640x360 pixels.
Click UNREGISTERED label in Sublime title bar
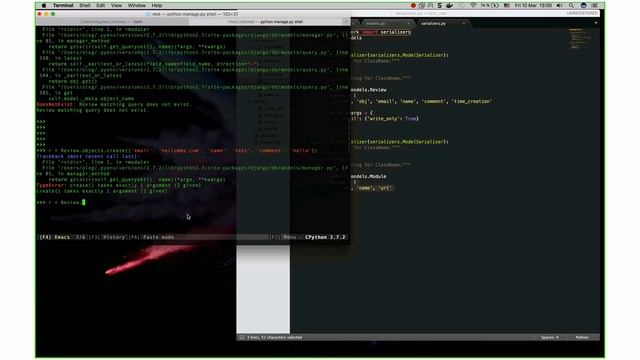coord(582,13)
